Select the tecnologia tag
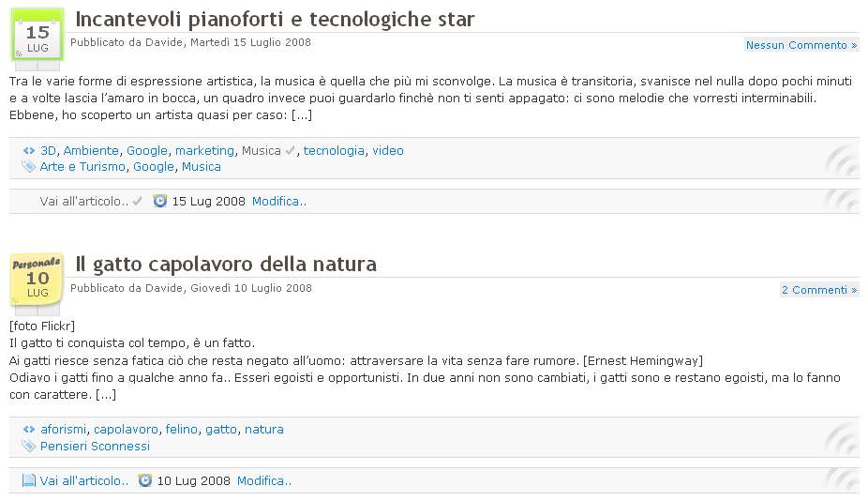This screenshot has height=501, width=868. pyautogui.click(x=334, y=151)
